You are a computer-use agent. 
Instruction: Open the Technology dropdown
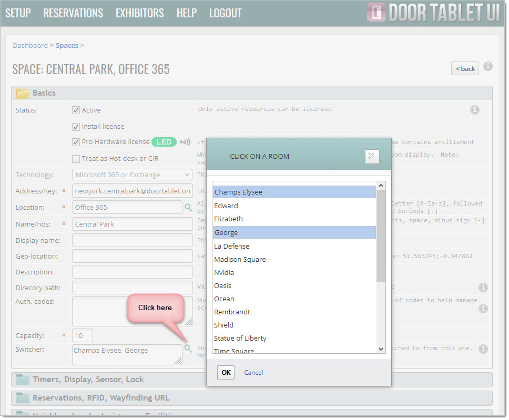(x=132, y=175)
